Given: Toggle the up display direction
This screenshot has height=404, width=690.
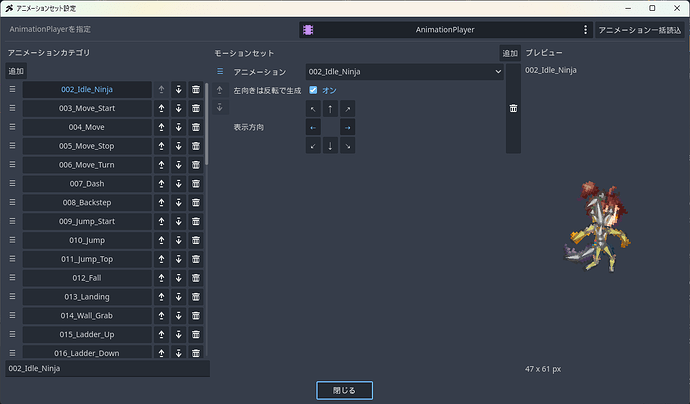Looking at the screenshot, I should click(x=330, y=109).
